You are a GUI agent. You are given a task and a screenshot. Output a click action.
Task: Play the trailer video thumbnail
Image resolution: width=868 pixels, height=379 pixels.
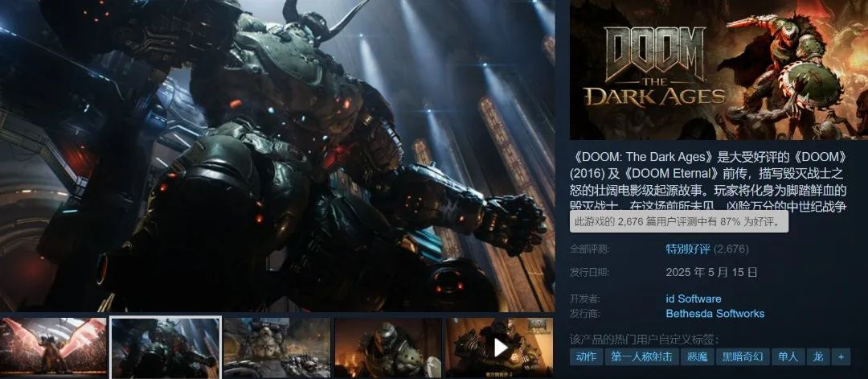[x=500, y=348]
